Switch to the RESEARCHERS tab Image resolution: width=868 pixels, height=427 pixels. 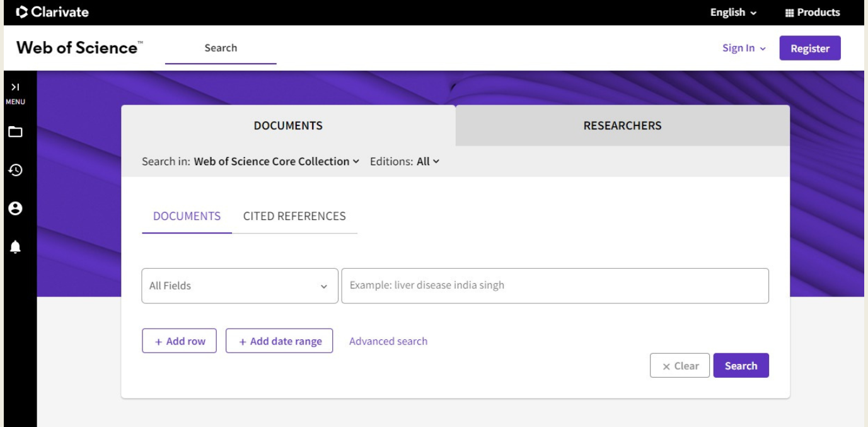pyautogui.click(x=623, y=126)
